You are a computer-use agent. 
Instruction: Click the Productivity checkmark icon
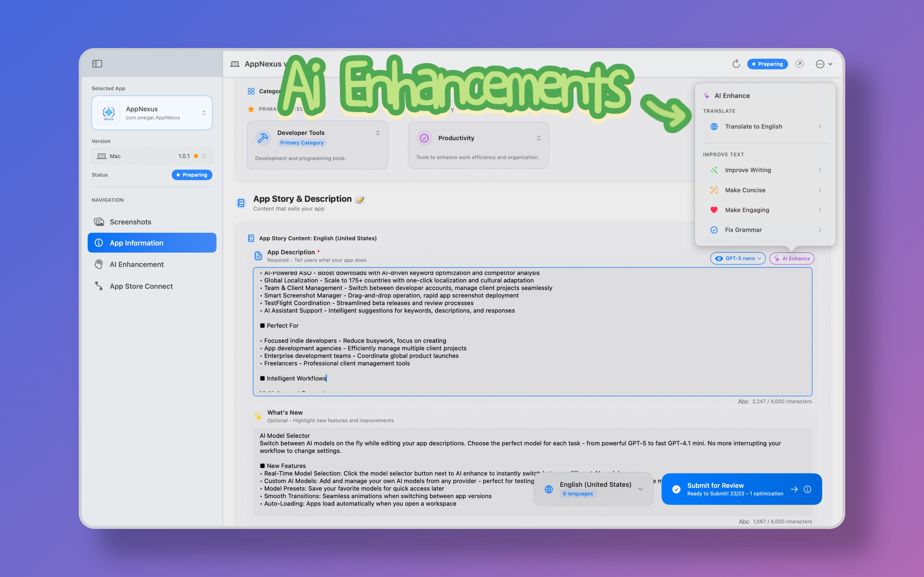[424, 138]
